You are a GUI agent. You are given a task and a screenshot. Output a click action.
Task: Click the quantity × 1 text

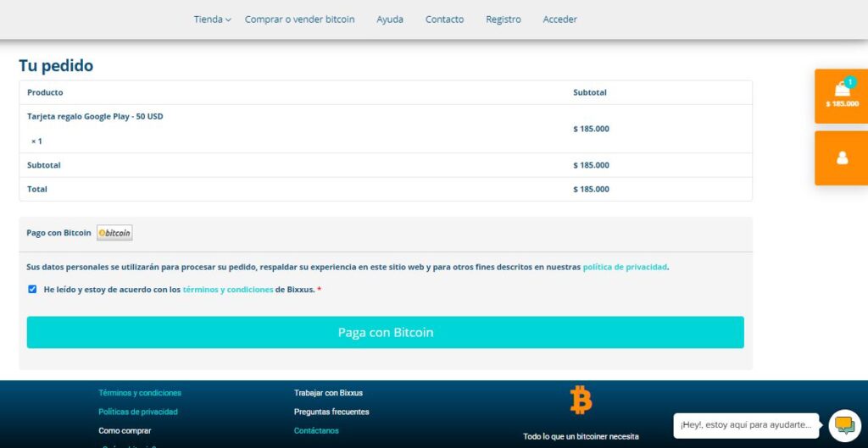pos(36,141)
